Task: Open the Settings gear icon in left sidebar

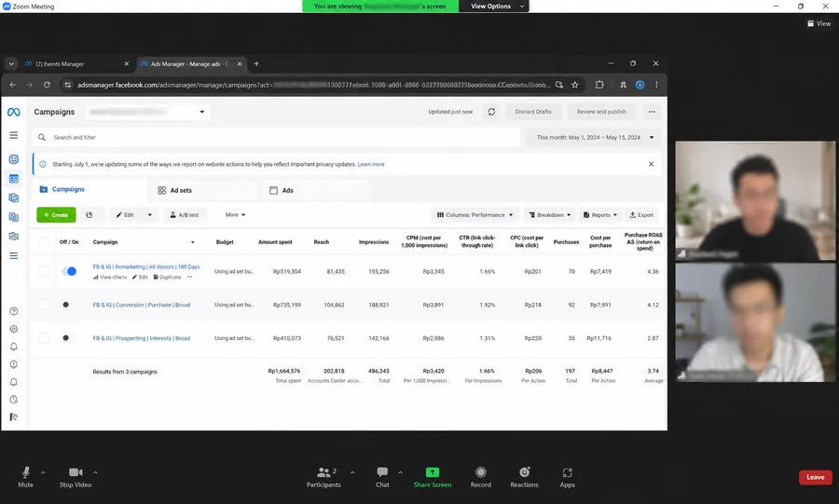Action: point(14,329)
